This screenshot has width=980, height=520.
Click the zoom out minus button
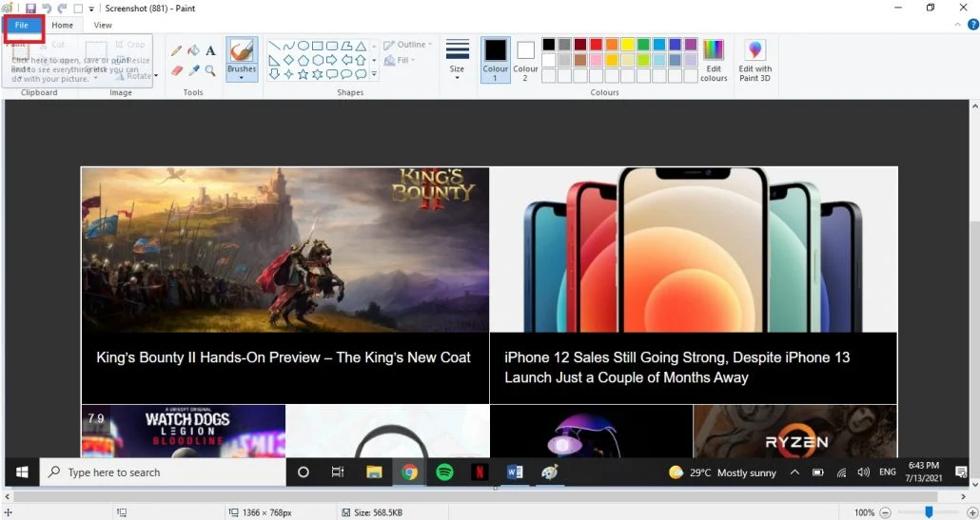885,512
